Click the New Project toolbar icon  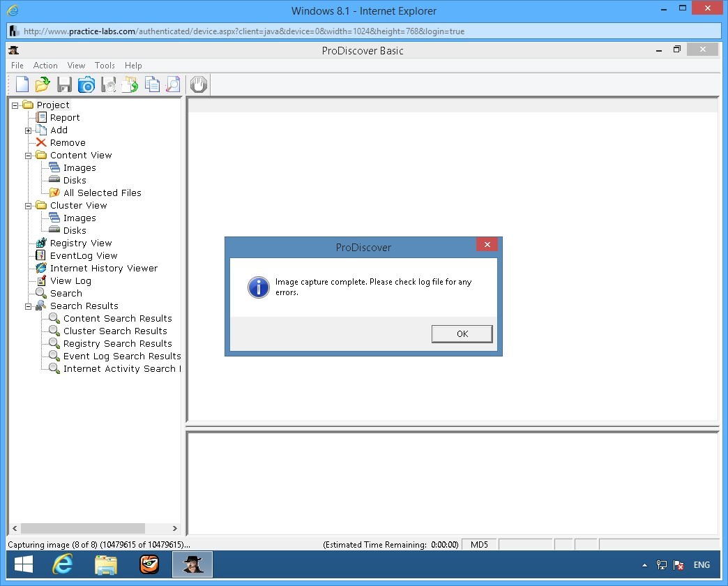click(22, 84)
